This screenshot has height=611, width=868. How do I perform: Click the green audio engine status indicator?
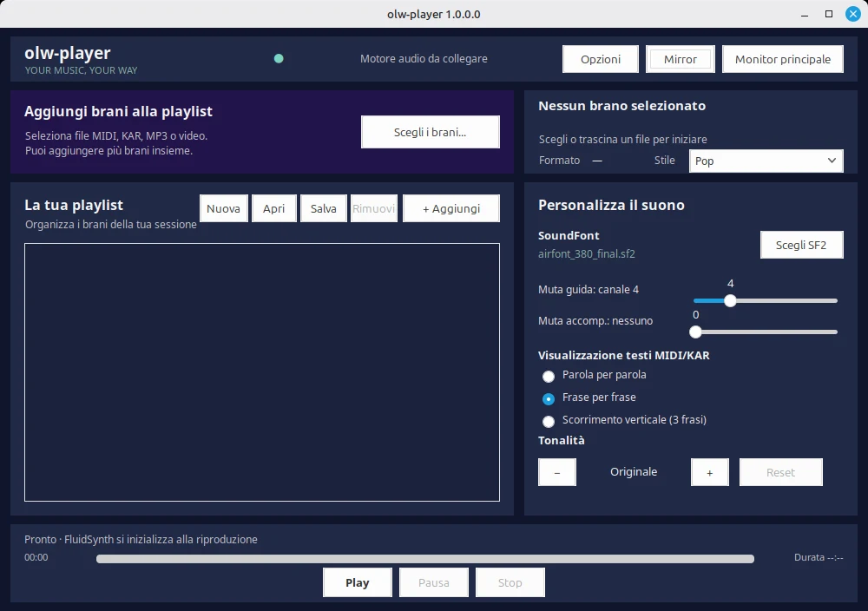tap(279, 59)
